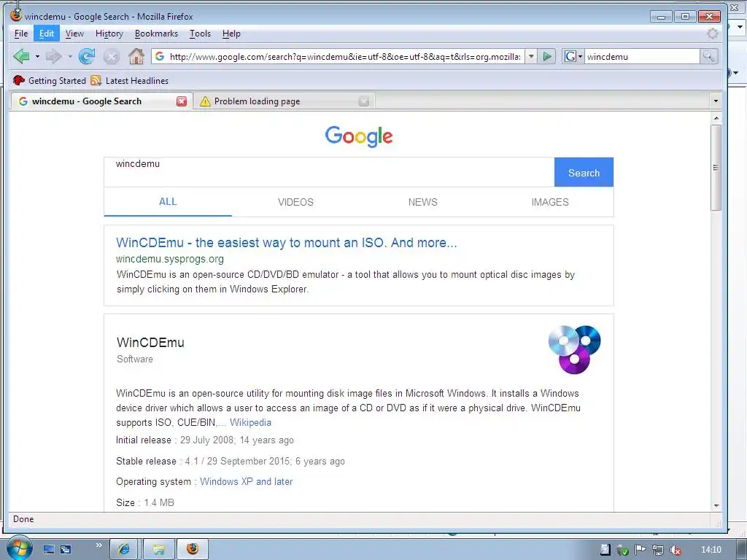Select the NEWS results tab
This screenshot has width=747, height=560.
tap(422, 202)
